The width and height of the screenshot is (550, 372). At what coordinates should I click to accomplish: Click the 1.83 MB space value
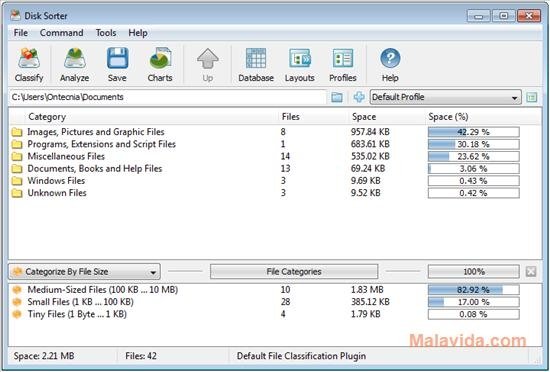coord(367,290)
